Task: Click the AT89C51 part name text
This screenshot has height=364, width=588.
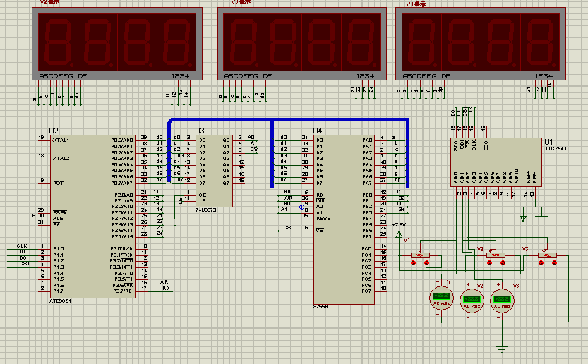Action: click(60, 301)
